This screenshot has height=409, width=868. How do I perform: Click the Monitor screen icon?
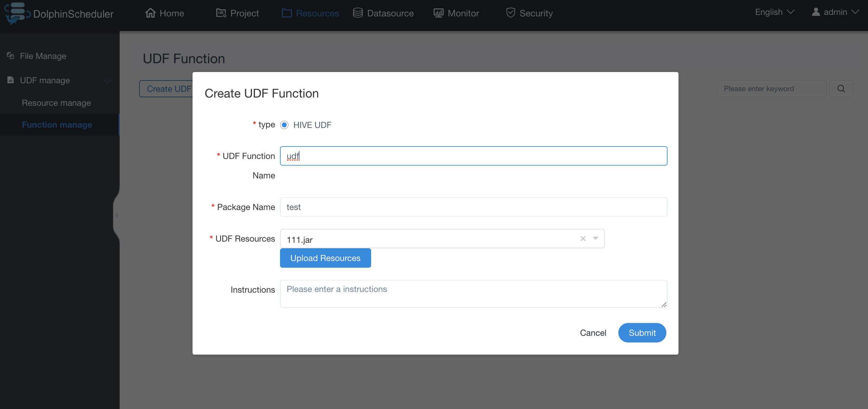(x=438, y=13)
